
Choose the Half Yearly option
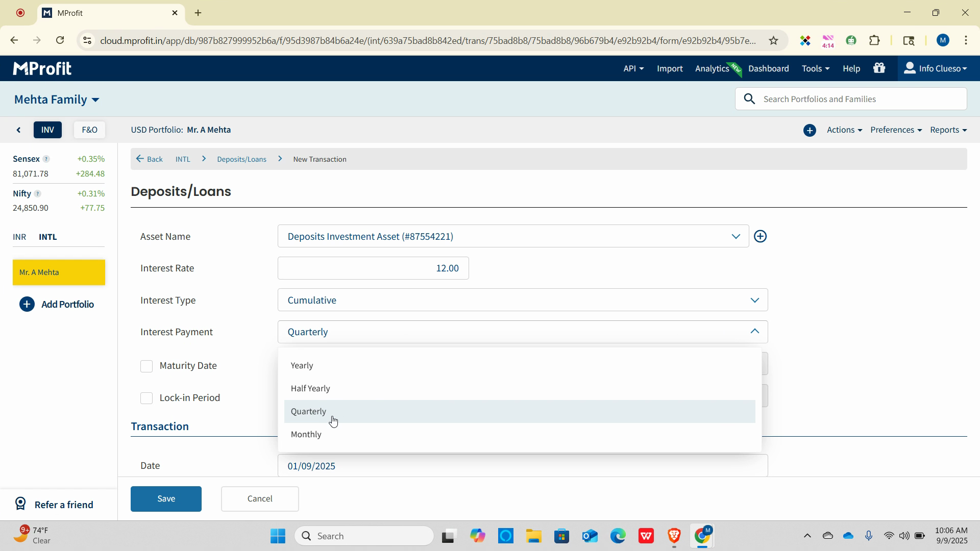coord(310,388)
